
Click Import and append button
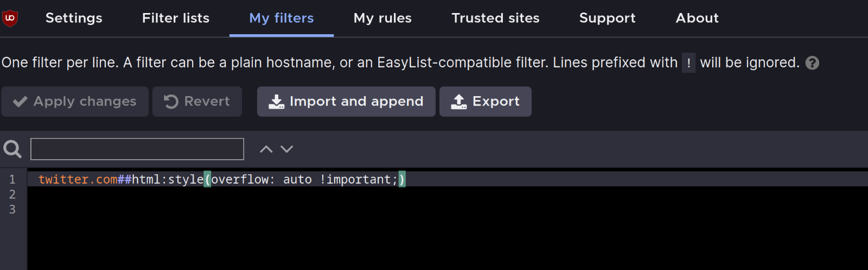tap(346, 102)
